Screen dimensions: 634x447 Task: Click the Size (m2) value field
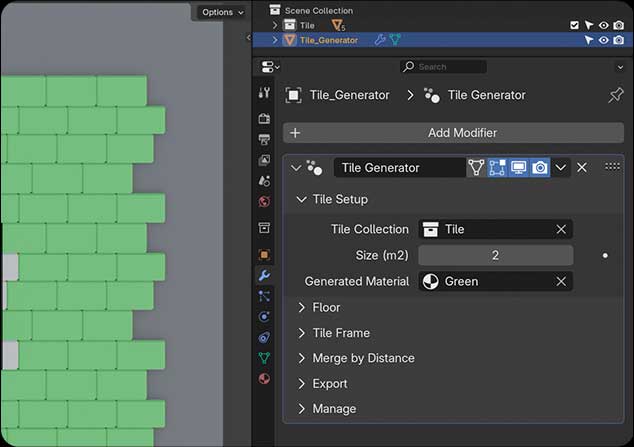pyautogui.click(x=495, y=256)
